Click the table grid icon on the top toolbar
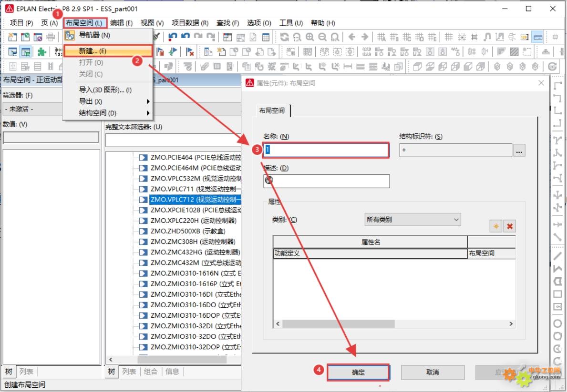The width and height of the screenshot is (567, 392). click(x=266, y=37)
